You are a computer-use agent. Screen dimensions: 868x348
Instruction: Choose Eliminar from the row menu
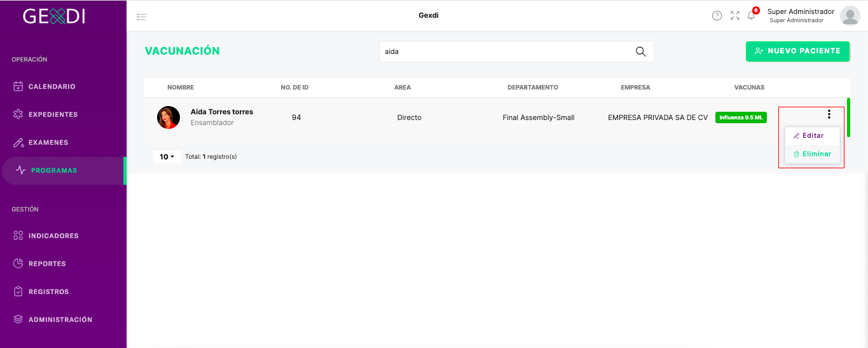point(813,154)
